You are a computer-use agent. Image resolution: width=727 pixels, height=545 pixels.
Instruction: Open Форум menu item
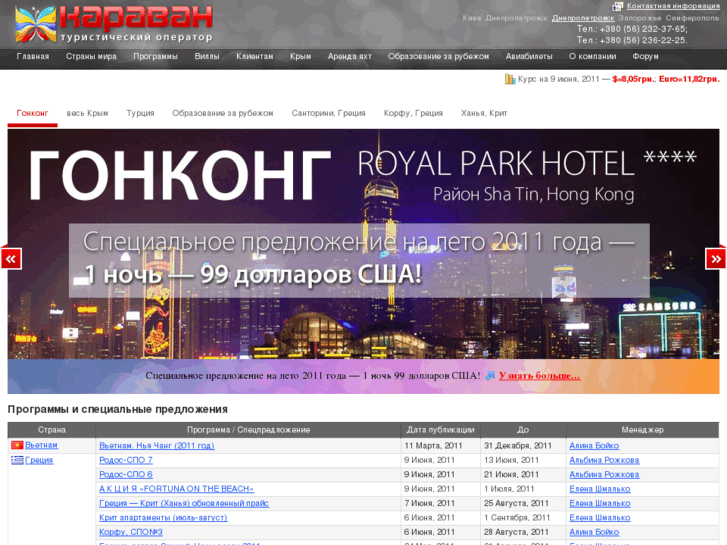[x=645, y=56]
